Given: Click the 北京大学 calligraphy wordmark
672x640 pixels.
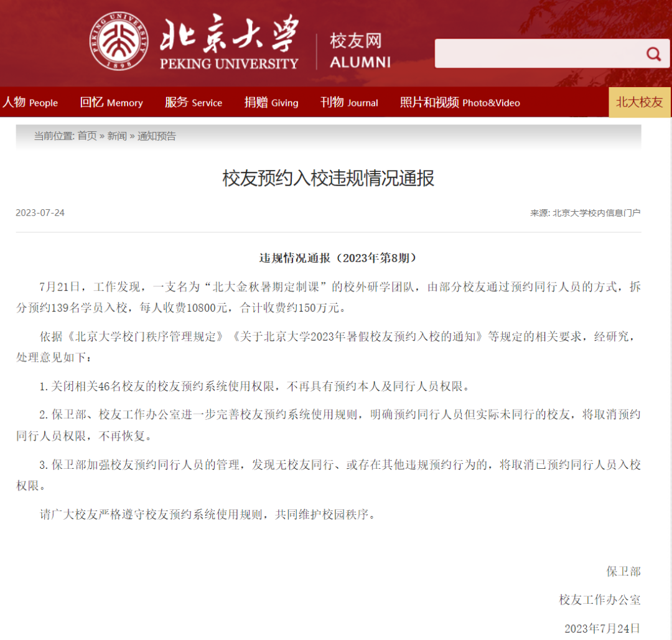Looking at the screenshot, I should point(229,34).
